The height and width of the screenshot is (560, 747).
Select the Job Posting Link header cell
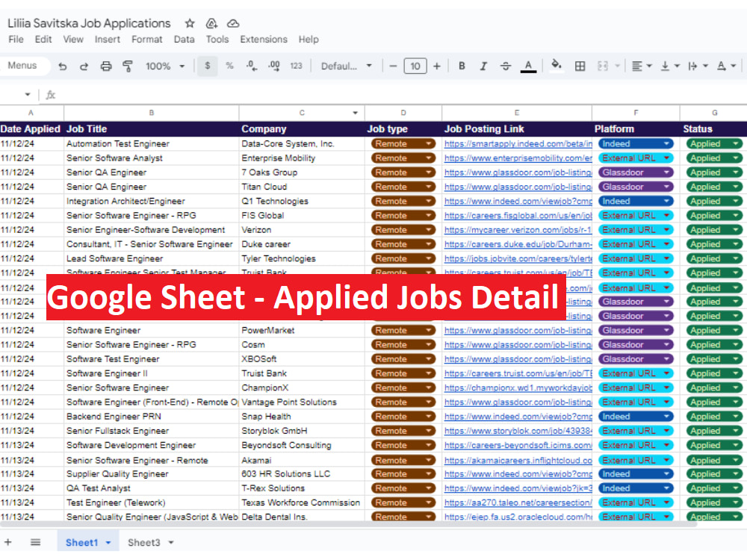point(517,129)
